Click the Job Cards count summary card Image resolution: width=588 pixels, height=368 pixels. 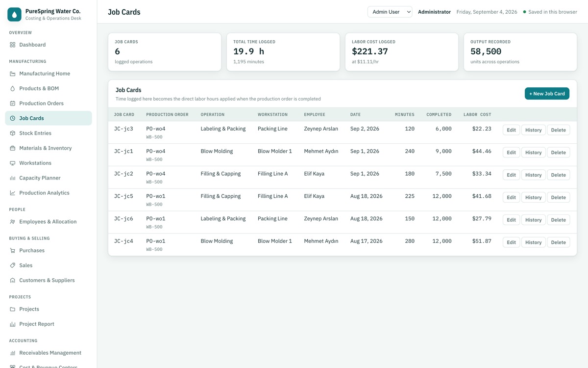[165, 52]
